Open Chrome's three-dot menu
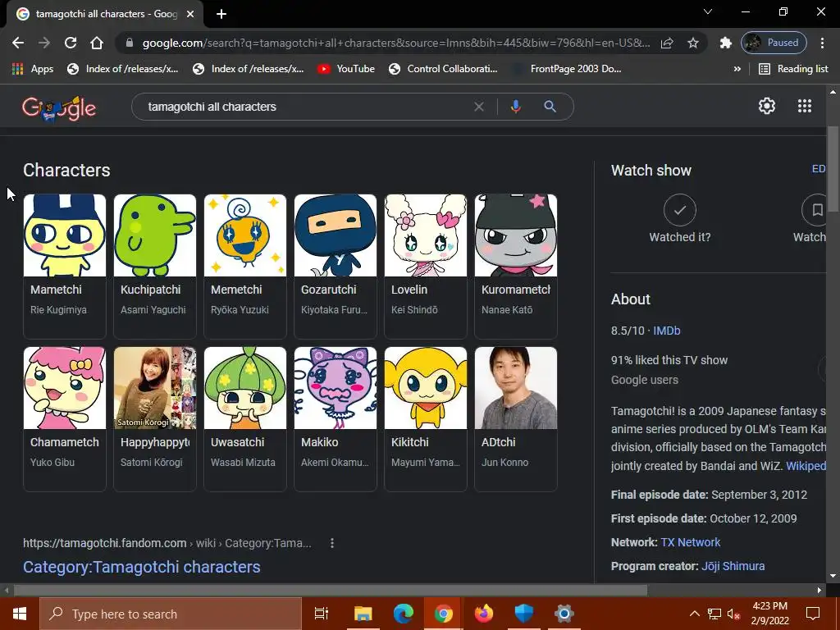840x630 pixels. [822, 43]
